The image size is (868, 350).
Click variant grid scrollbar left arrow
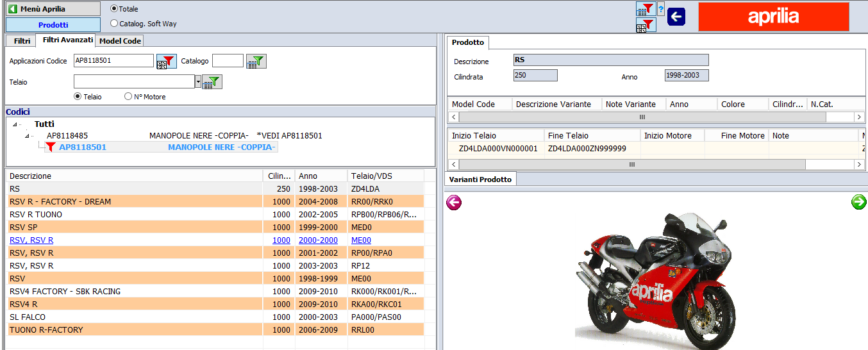[453, 117]
